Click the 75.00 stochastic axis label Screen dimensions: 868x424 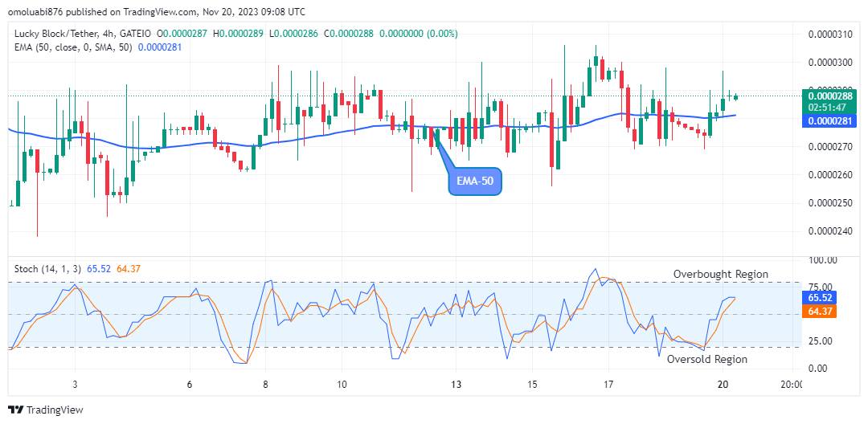[821, 287]
